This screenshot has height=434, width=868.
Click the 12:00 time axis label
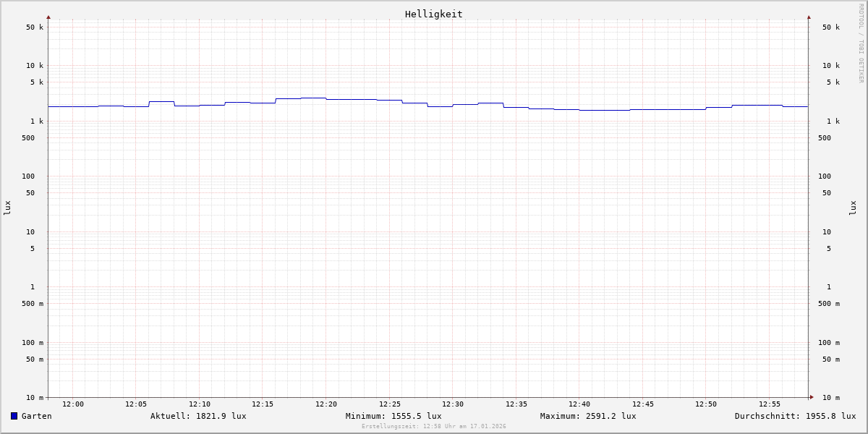[x=73, y=404]
